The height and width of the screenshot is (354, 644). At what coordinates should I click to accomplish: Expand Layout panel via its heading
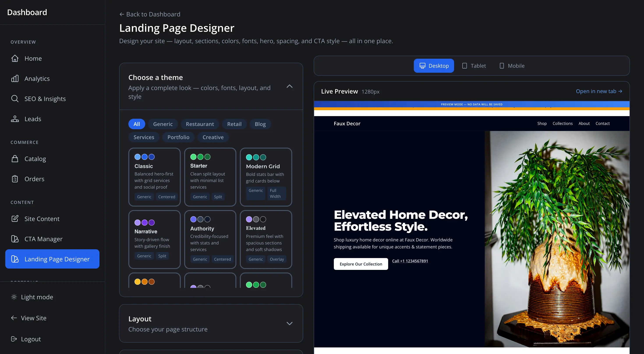[x=140, y=319]
